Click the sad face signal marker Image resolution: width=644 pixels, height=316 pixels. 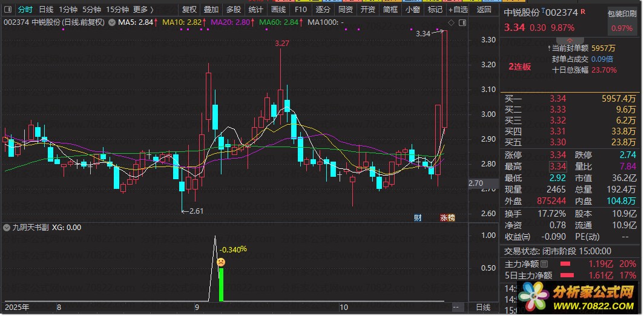(221, 262)
